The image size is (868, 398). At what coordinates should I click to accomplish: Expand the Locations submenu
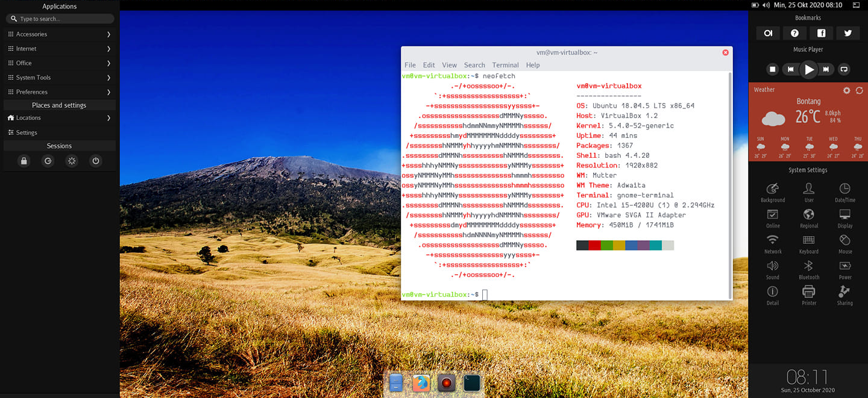59,118
